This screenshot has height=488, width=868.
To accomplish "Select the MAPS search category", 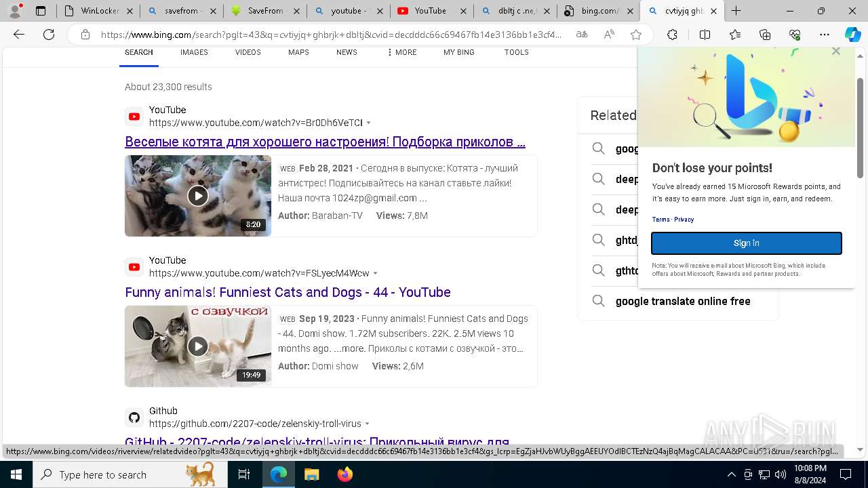I will (x=298, y=52).
